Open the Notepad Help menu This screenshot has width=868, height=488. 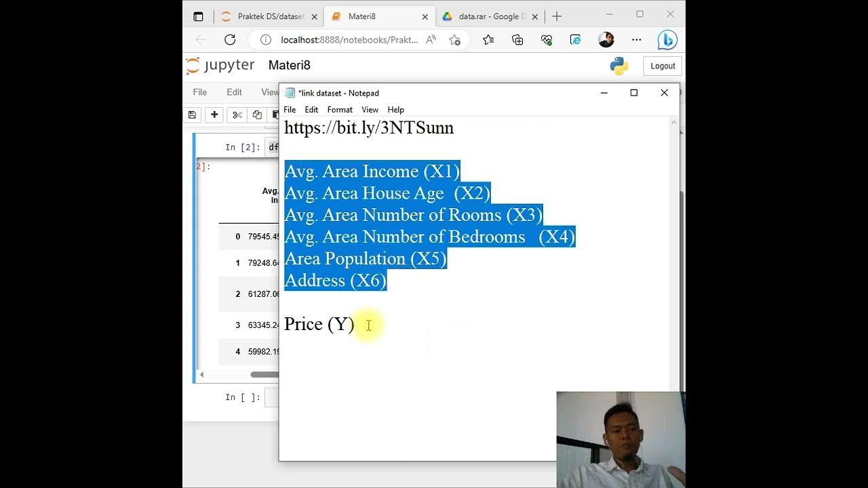pos(395,109)
